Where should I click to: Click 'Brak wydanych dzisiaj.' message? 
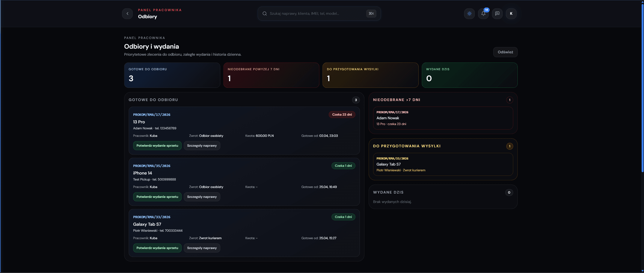392,202
